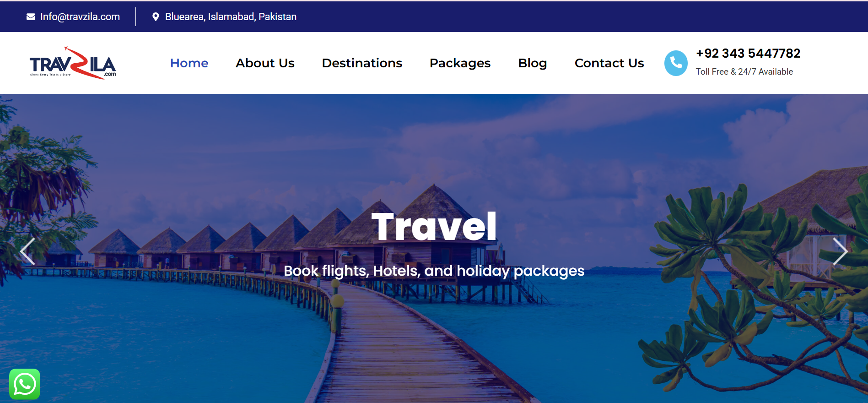Advance to next slide arrow

click(x=840, y=251)
